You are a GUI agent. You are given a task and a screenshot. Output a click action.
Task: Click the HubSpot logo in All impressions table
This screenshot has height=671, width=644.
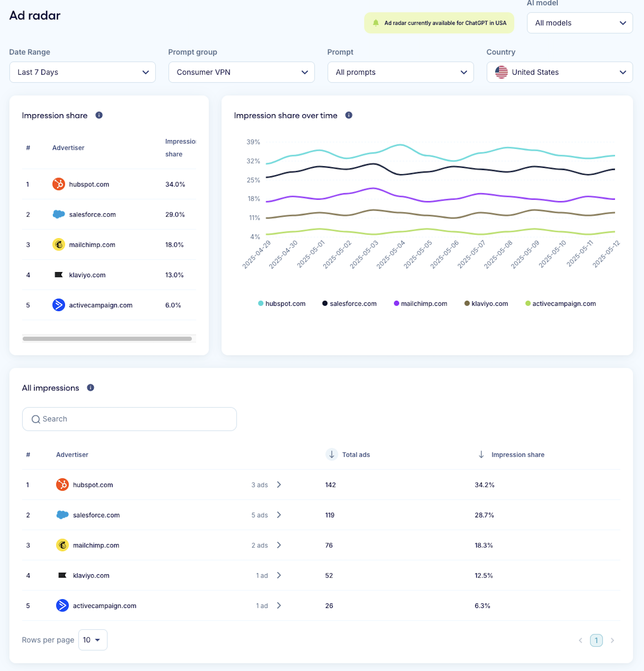pyautogui.click(x=63, y=484)
